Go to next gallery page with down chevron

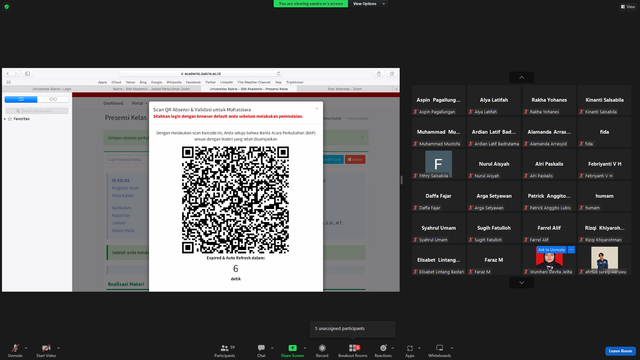click(x=521, y=282)
